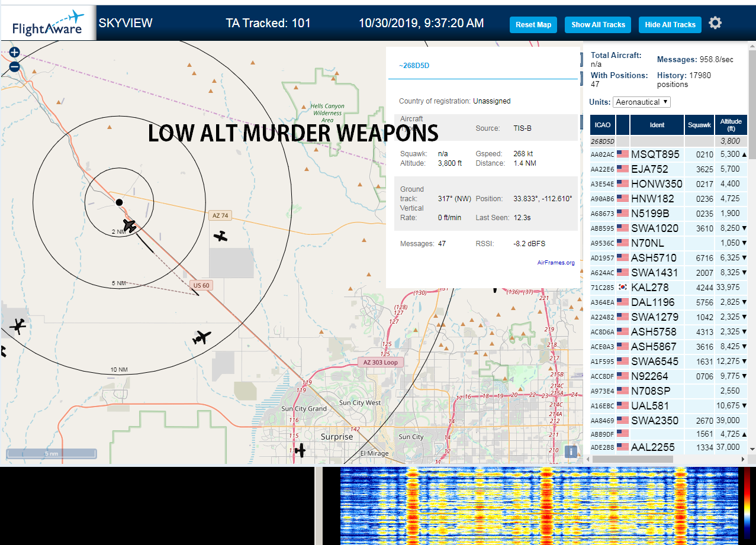The width and height of the screenshot is (756, 545).
Task: Click the aircraft table horizontal scrollbar thumb
Action: point(632,459)
